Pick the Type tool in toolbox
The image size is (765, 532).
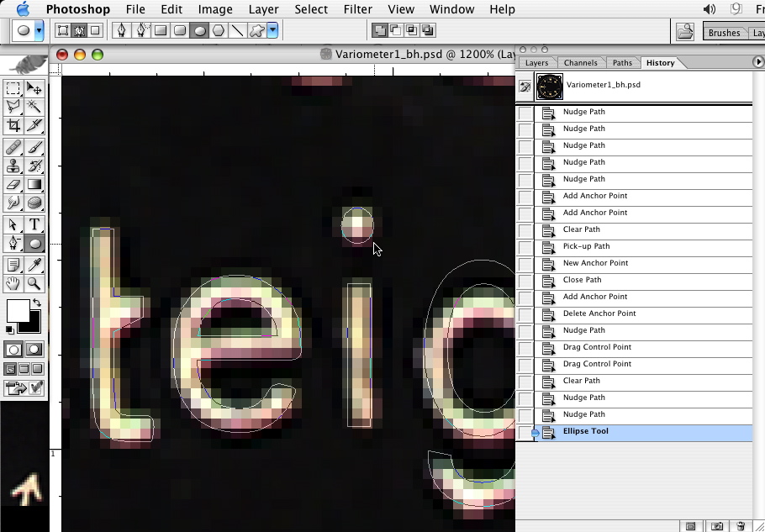(34, 224)
